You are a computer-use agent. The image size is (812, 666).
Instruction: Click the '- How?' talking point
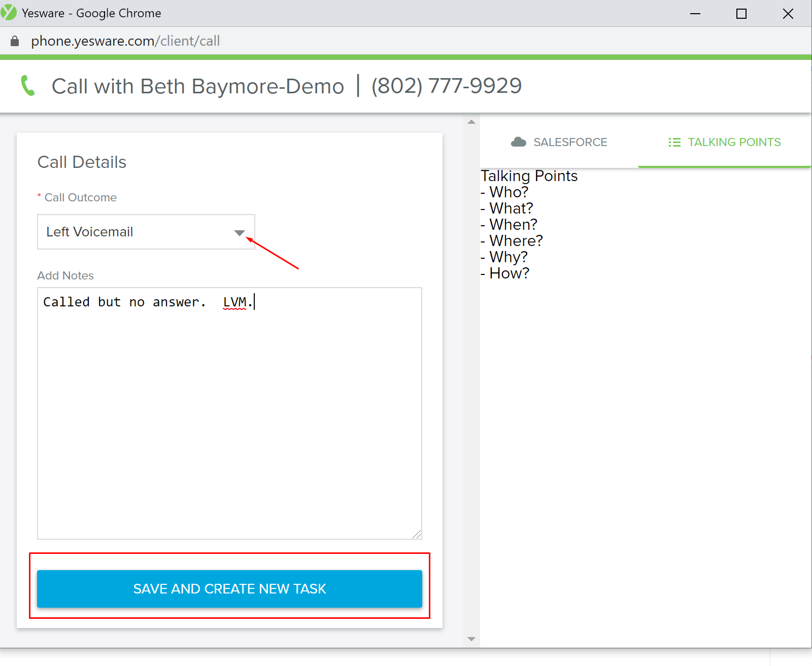tap(505, 273)
